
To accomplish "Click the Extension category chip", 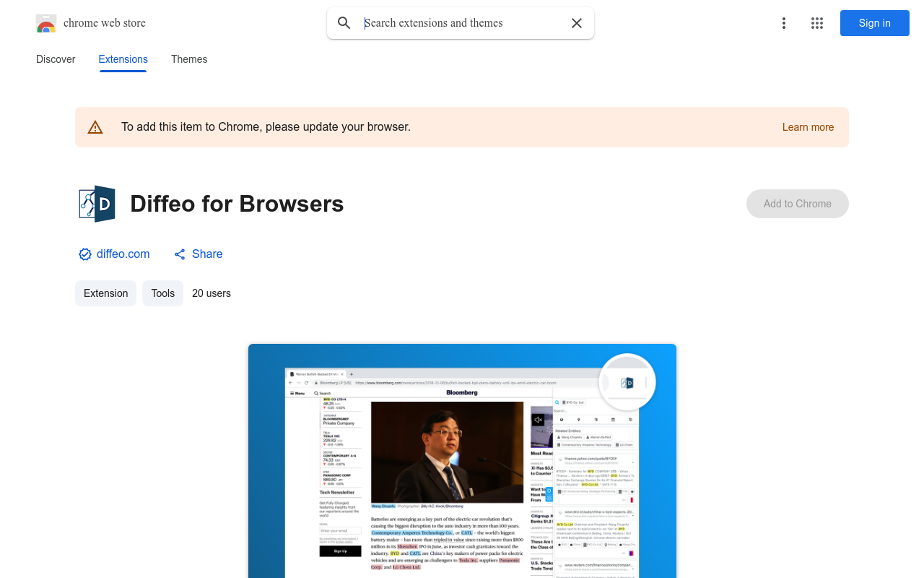I will [x=105, y=293].
